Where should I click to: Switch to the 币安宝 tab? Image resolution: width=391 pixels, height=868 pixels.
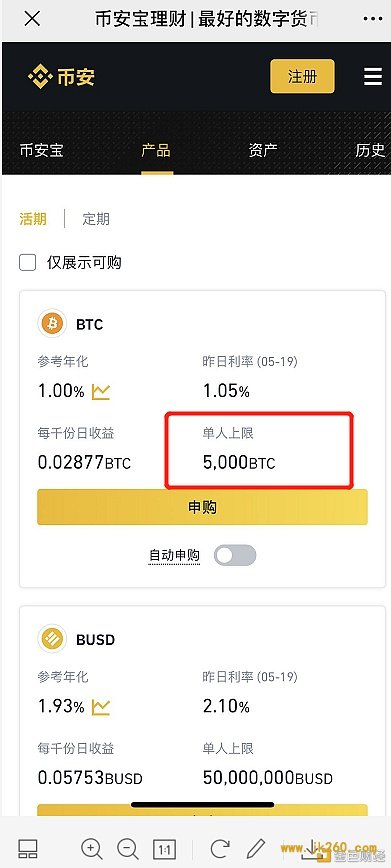click(42, 150)
